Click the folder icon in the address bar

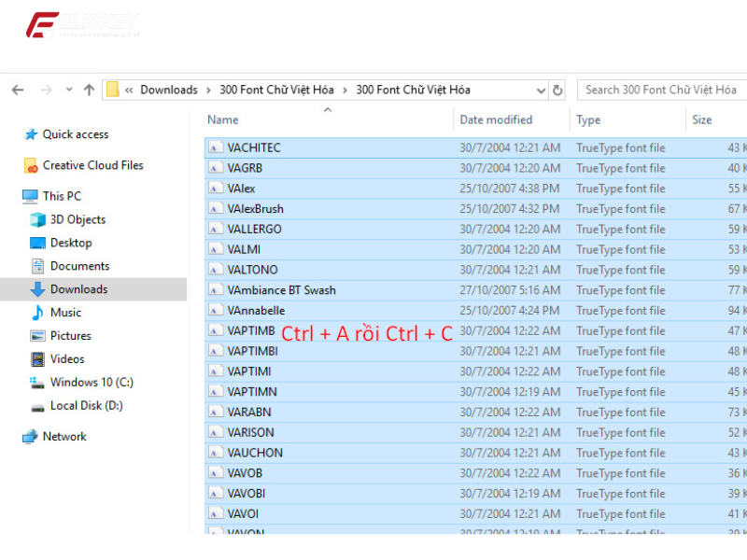pyautogui.click(x=113, y=90)
